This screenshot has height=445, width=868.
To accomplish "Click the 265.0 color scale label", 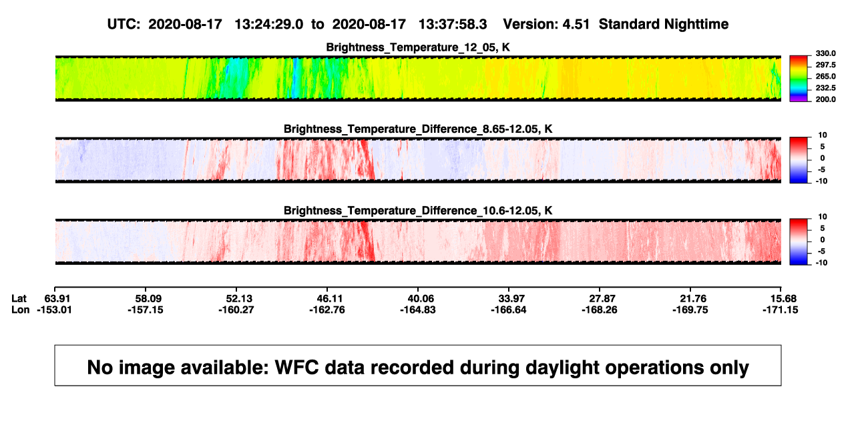I will (x=827, y=76).
